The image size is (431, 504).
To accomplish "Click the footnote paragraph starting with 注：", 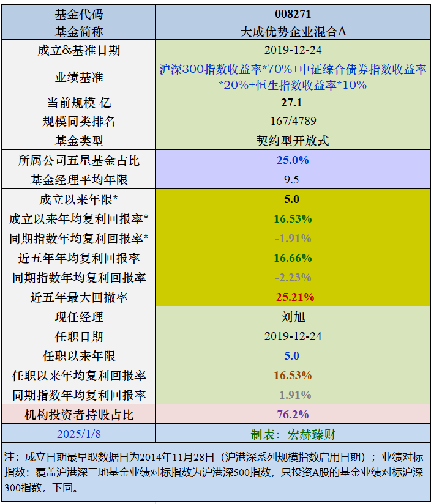I will pos(214,472).
